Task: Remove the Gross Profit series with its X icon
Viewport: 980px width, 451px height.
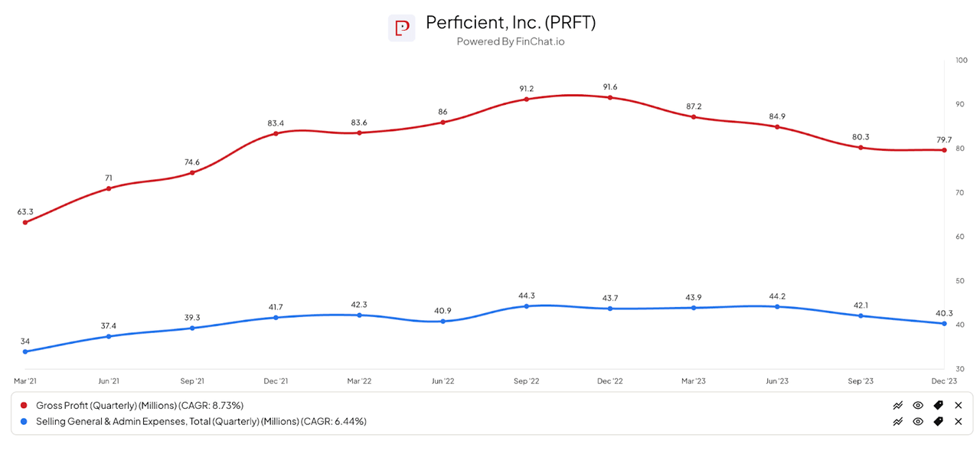Action: [958, 405]
